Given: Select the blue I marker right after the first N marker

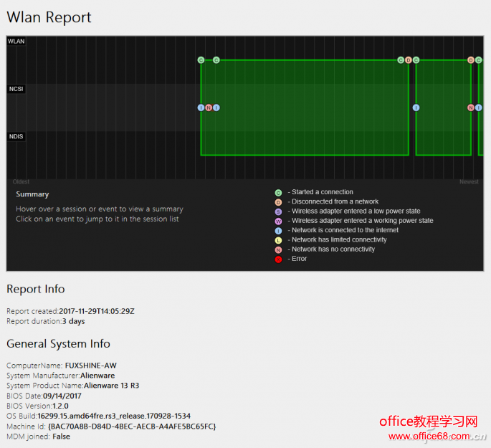Looking at the screenshot, I should pyautogui.click(x=216, y=108).
